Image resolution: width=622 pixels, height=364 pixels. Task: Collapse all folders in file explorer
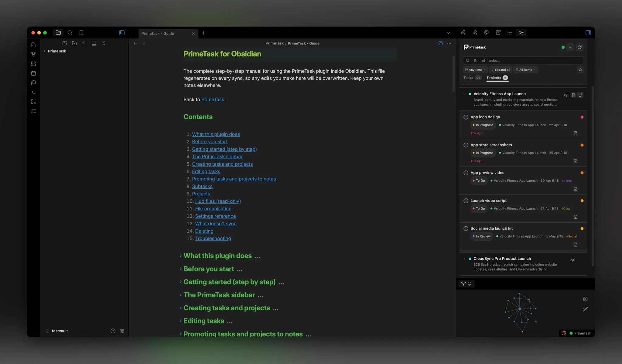coord(104,43)
